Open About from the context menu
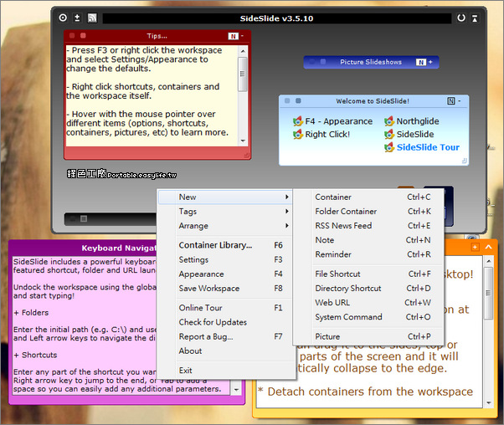Viewport: 504px width, 425px height. pyautogui.click(x=225, y=351)
